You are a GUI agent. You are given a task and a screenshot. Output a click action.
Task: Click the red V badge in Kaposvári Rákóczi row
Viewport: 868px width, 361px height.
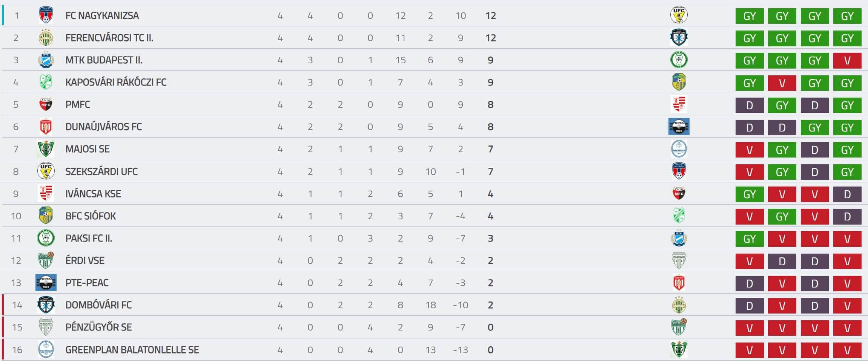click(x=782, y=83)
